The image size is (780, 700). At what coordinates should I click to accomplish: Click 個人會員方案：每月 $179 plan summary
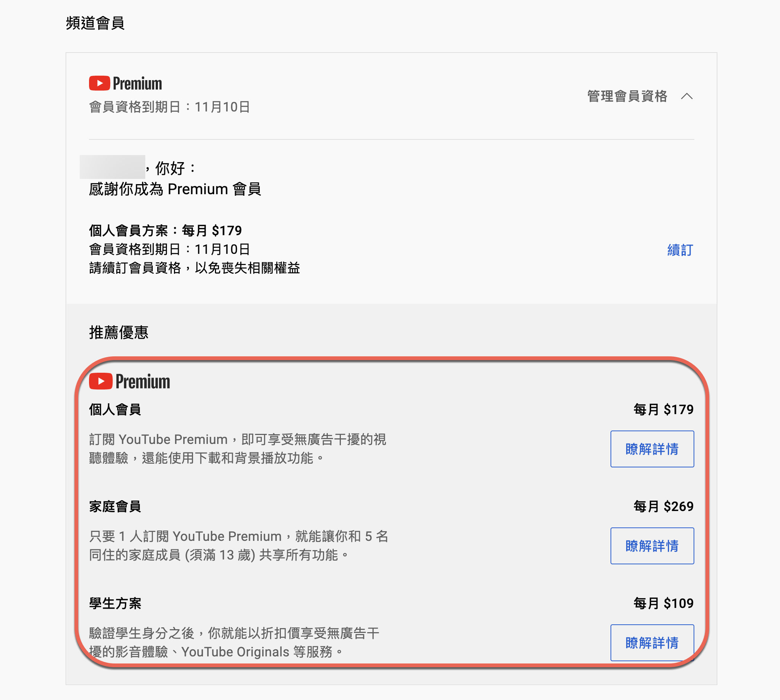pos(165,230)
